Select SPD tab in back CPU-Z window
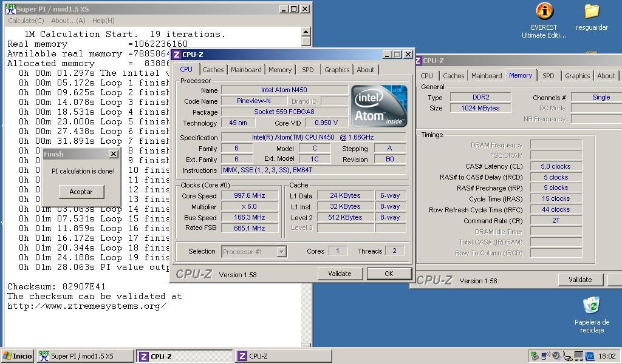622x364 pixels. point(549,76)
